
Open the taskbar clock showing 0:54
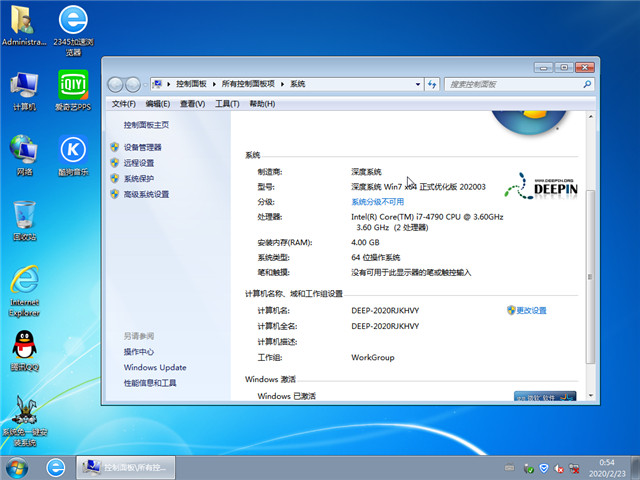[x=607, y=468]
